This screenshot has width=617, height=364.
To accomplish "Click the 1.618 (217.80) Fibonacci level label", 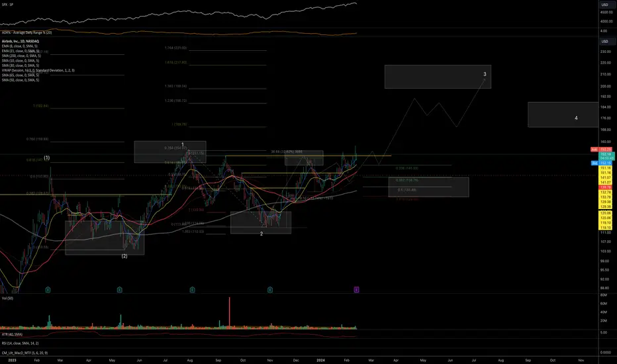I will (176, 63).
